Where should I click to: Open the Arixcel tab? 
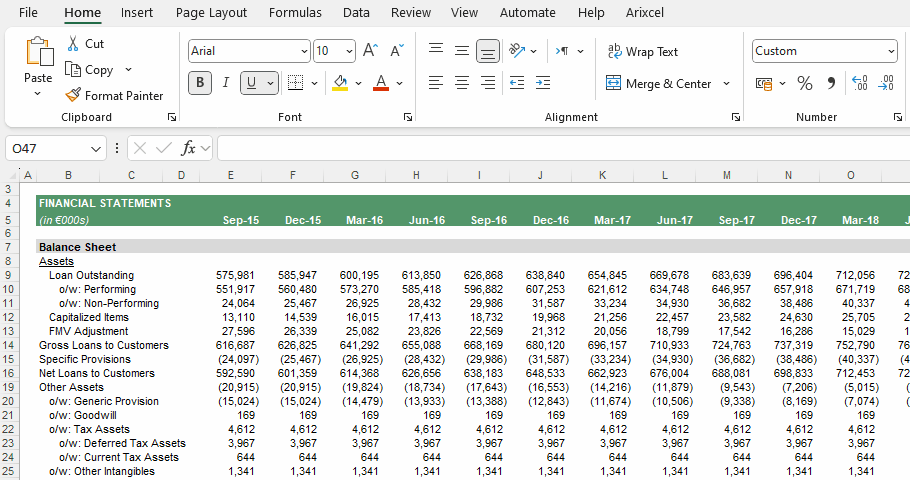pyautogui.click(x=645, y=13)
